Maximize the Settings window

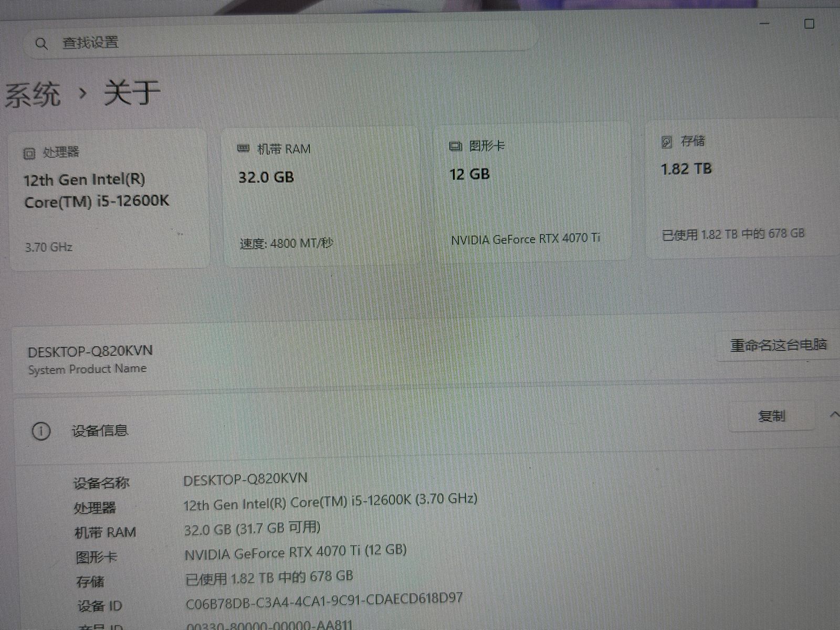(809, 24)
